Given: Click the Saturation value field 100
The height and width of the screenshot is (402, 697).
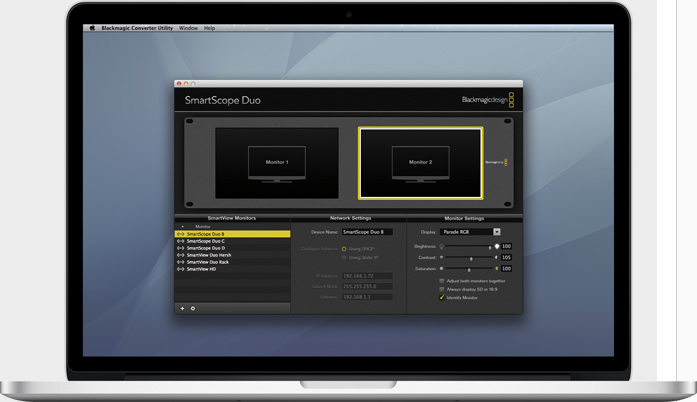Looking at the screenshot, I should point(506,269).
